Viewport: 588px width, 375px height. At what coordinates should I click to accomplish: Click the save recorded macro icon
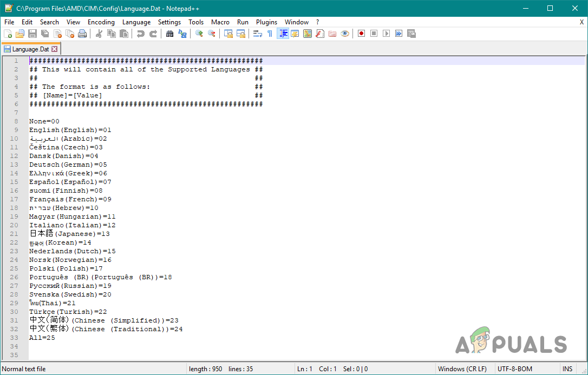point(411,34)
